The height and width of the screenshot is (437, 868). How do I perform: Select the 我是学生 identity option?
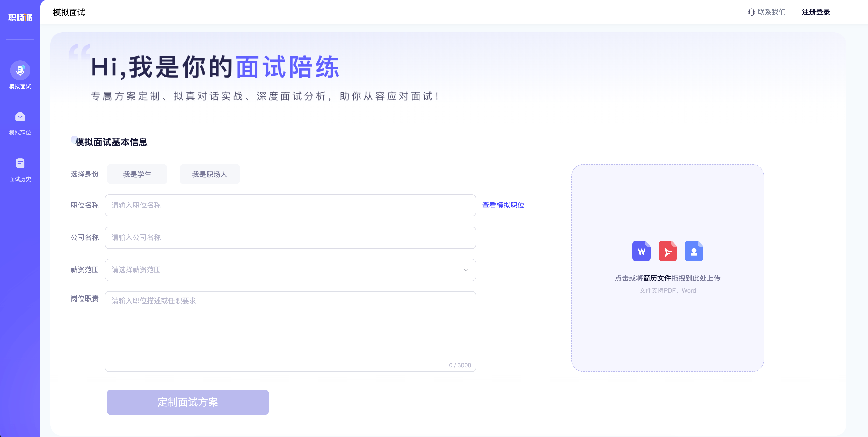pyautogui.click(x=137, y=174)
